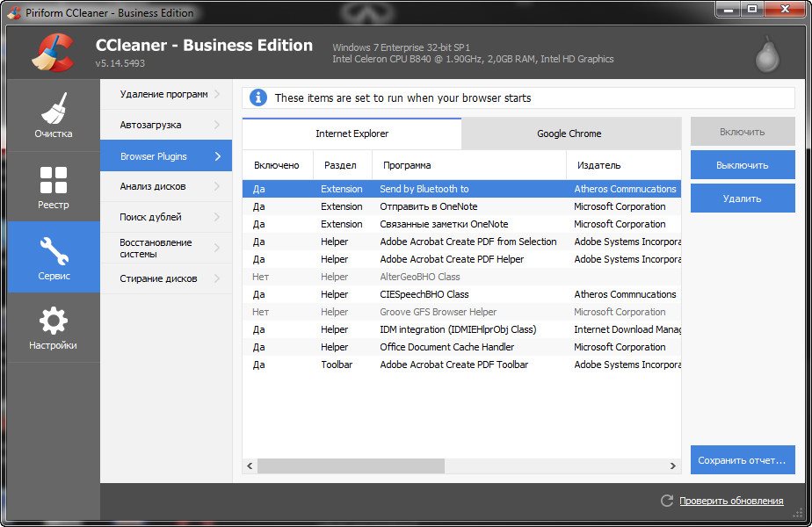Click the chevron next to Стирание дисков
This screenshot has width=812, height=527.
tap(217, 278)
